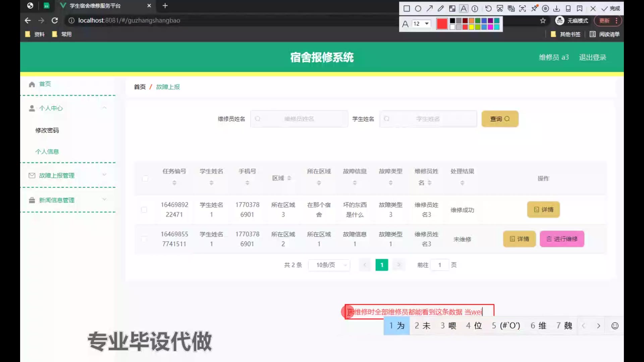Click 退出登录 to log out
644x362 pixels.
click(x=592, y=57)
